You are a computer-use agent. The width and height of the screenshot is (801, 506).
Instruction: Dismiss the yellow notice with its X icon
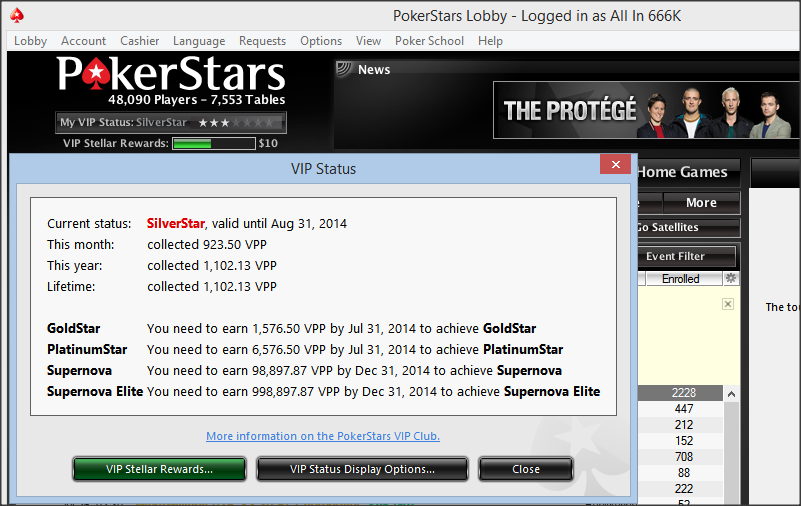(x=728, y=304)
